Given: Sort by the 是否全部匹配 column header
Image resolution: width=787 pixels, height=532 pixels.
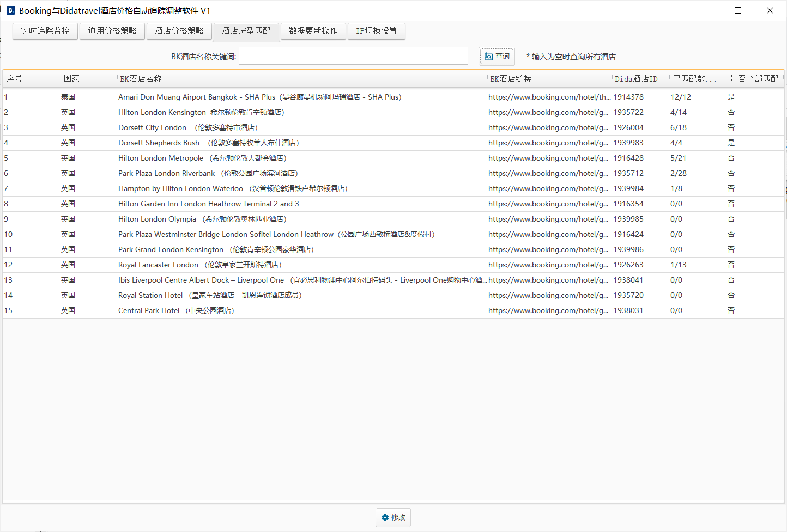Looking at the screenshot, I should (755, 79).
